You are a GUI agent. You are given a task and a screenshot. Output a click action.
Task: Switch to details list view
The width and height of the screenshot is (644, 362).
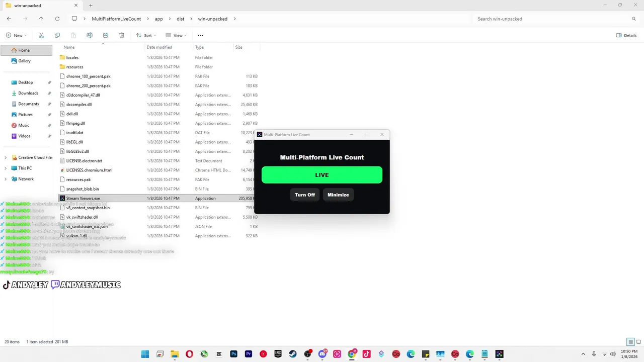click(630, 342)
